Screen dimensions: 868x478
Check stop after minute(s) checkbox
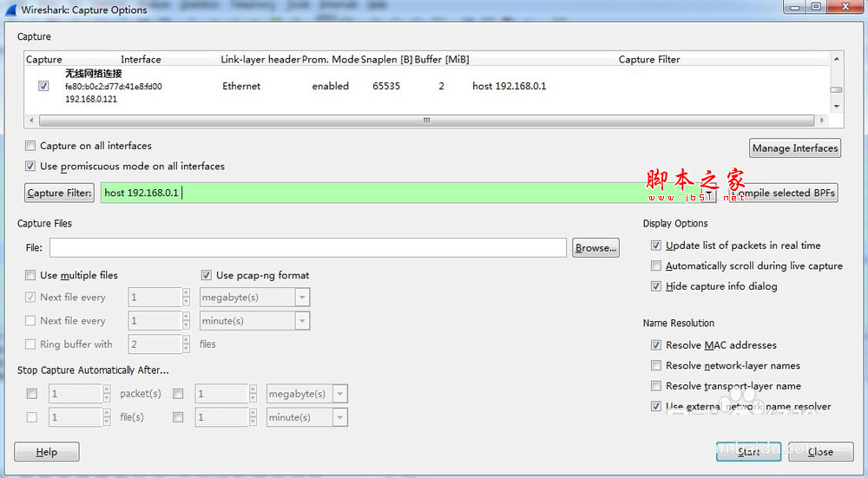(178, 417)
